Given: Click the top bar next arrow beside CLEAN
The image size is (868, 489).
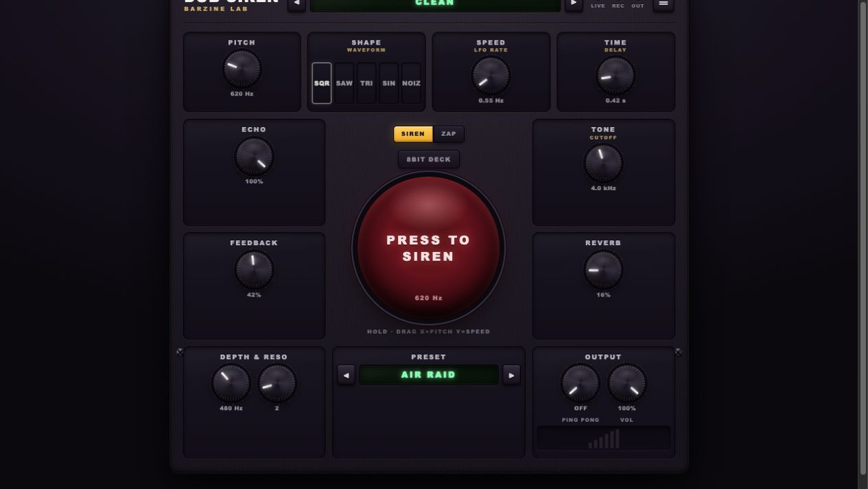Looking at the screenshot, I should (574, 4).
